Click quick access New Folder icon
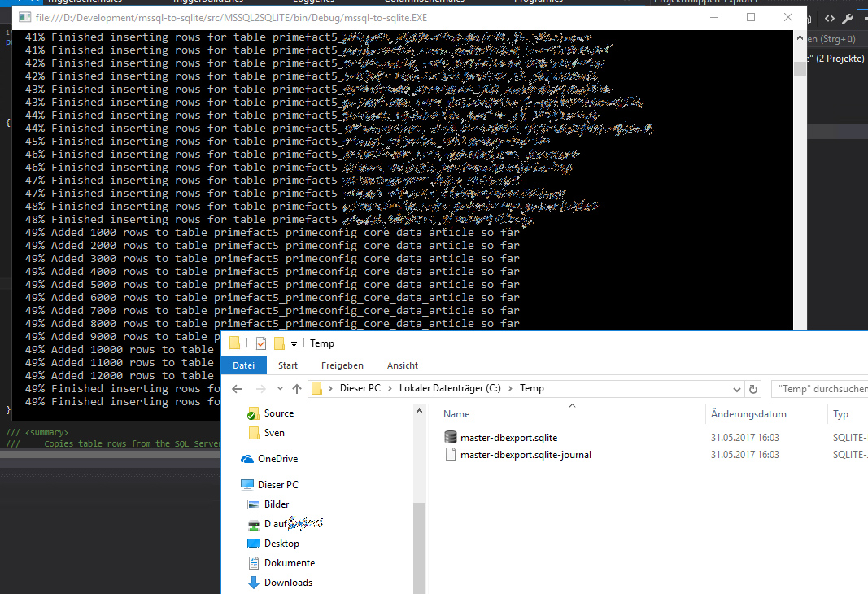 279,343
